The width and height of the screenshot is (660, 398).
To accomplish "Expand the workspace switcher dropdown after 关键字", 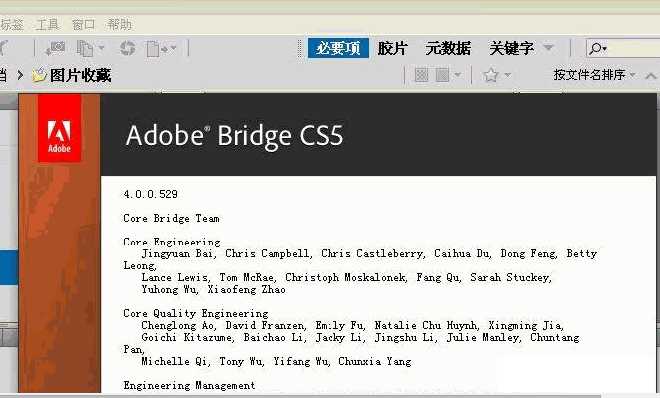I will pyautogui.click(x=548, y=48).
